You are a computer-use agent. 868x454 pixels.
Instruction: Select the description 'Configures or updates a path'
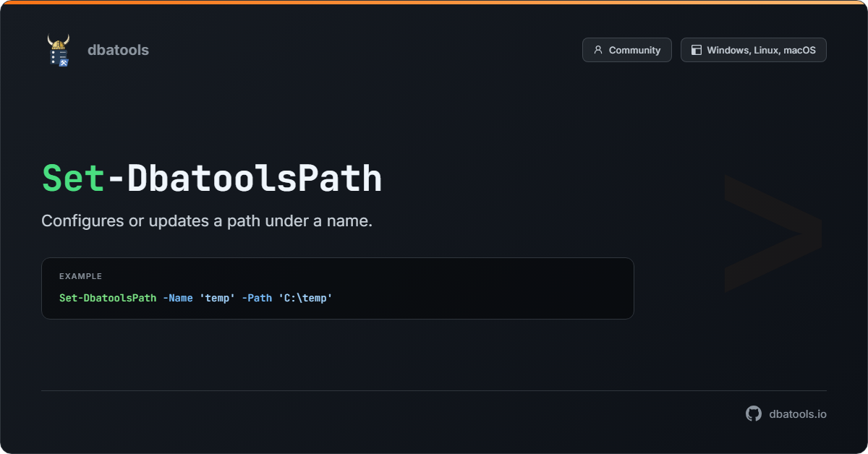click(x=207, y=221)
